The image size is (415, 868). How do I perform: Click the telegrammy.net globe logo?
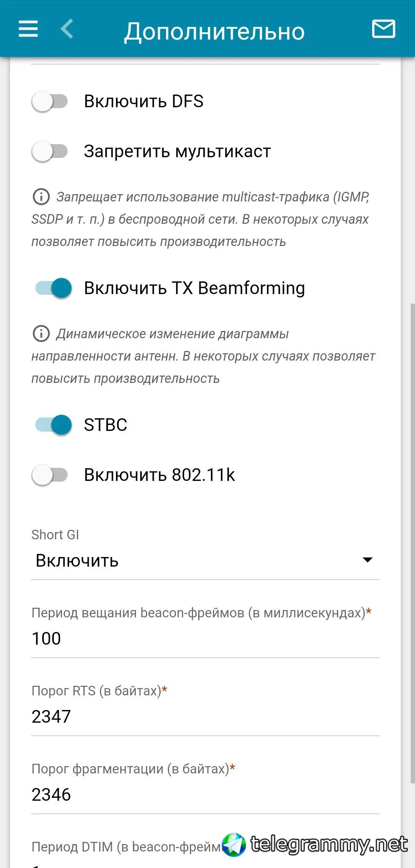(x=234, y=845)
